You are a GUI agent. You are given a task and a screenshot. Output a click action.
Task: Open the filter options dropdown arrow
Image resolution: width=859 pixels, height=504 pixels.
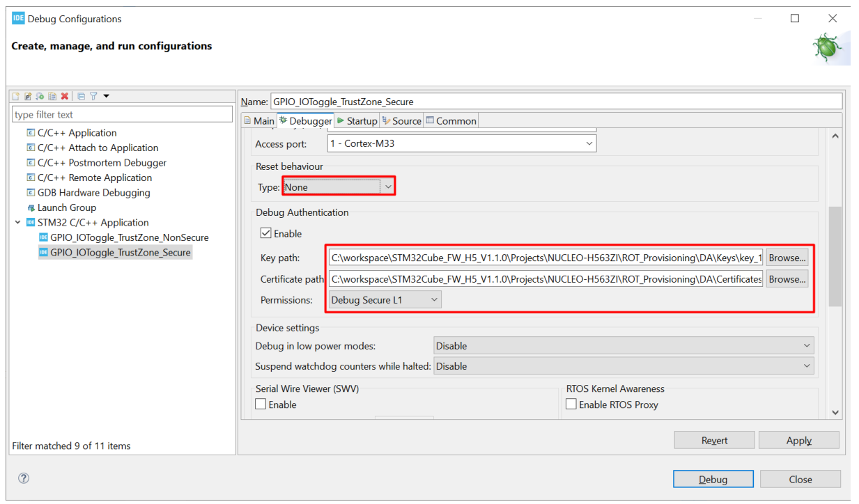tap(107, 96)
